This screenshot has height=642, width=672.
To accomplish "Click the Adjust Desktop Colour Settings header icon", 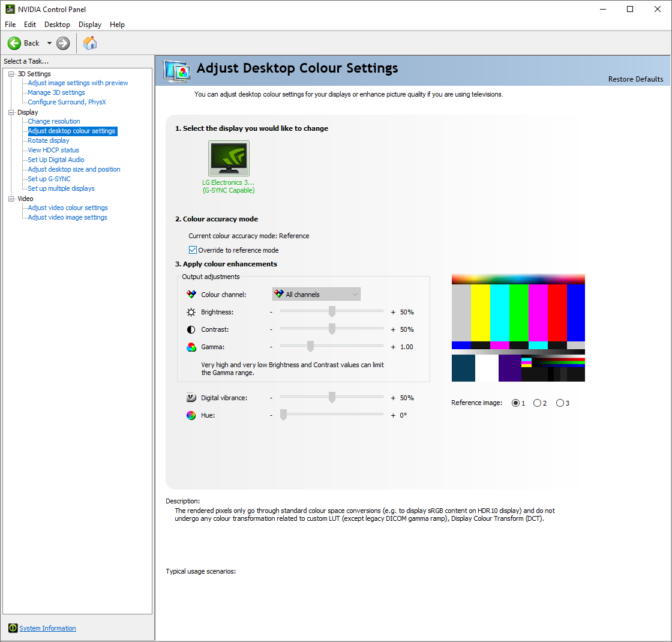I will coord(177,71).
